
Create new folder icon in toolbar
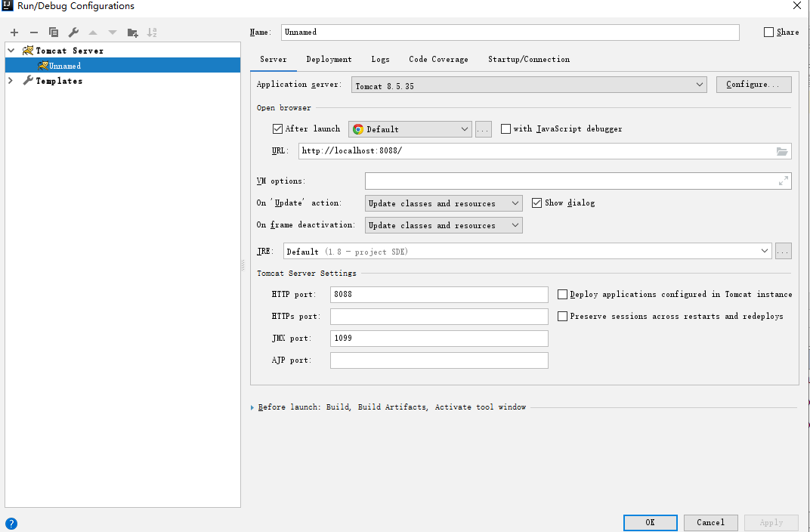[x=133, y=32]
